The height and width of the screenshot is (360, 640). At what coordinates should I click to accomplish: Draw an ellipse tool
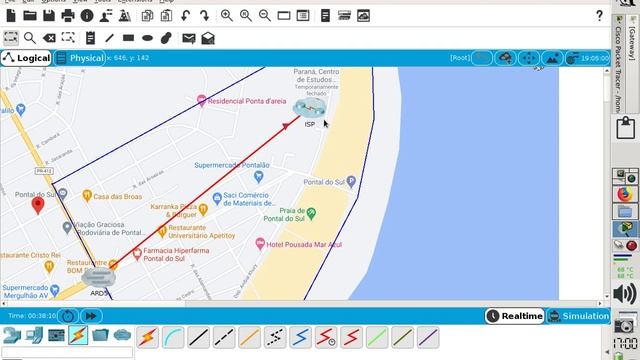pos(147,38)
